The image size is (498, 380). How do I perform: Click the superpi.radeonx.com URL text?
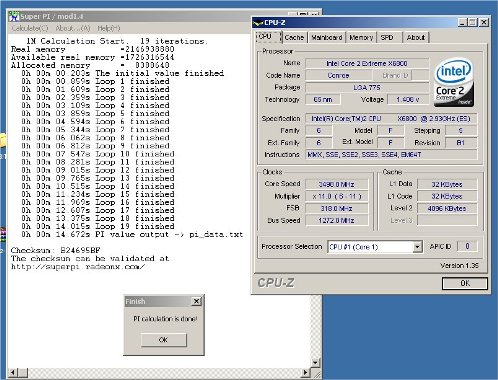click(78, 267)
